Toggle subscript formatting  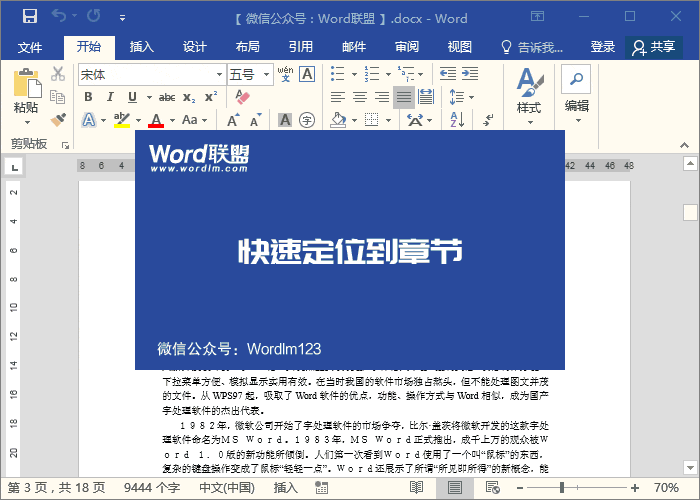click(189, 97)
